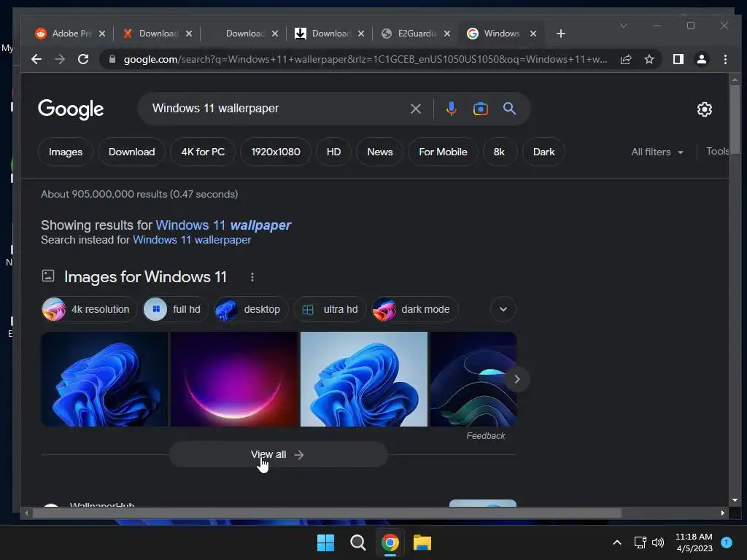747x560 pixels.
Task: Click inside the Google search field
Action: click(276, 109)
